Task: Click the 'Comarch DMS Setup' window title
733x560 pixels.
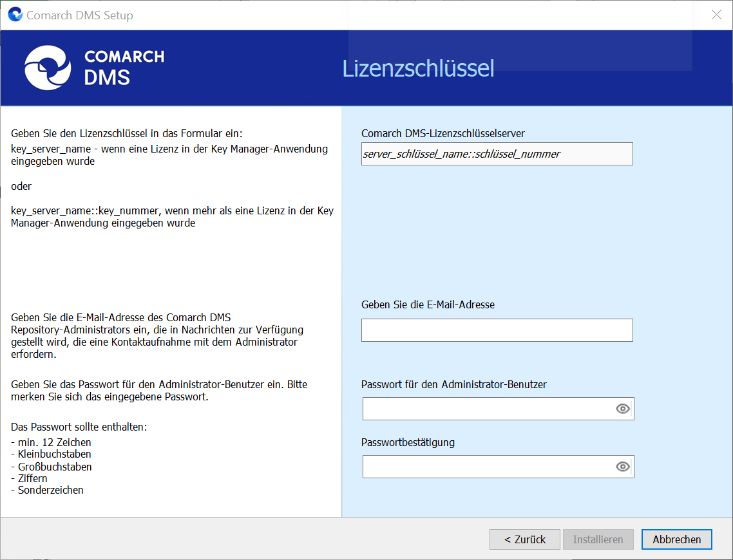Action: (x=79, y=15)
